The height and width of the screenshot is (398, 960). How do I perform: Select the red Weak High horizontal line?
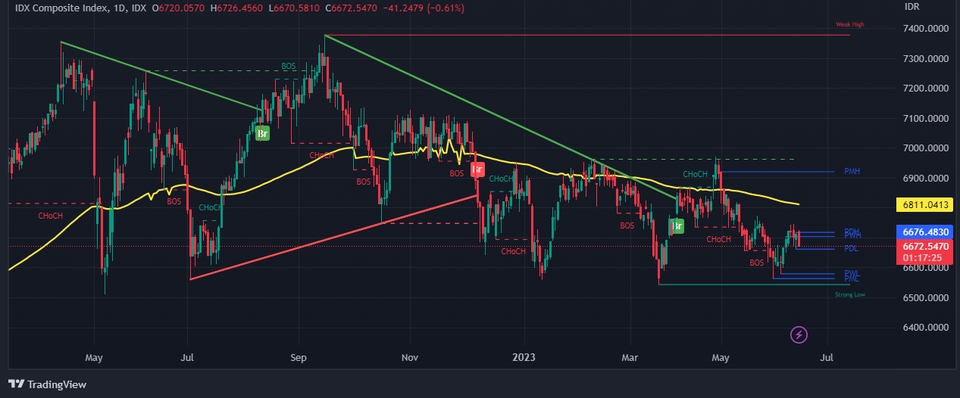[x=588, y=35]
